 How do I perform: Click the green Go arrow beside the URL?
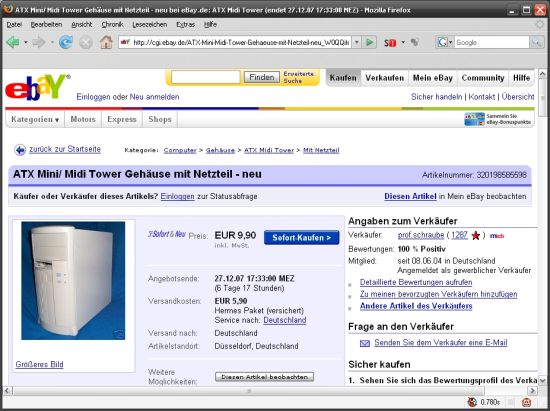point(369,42)
